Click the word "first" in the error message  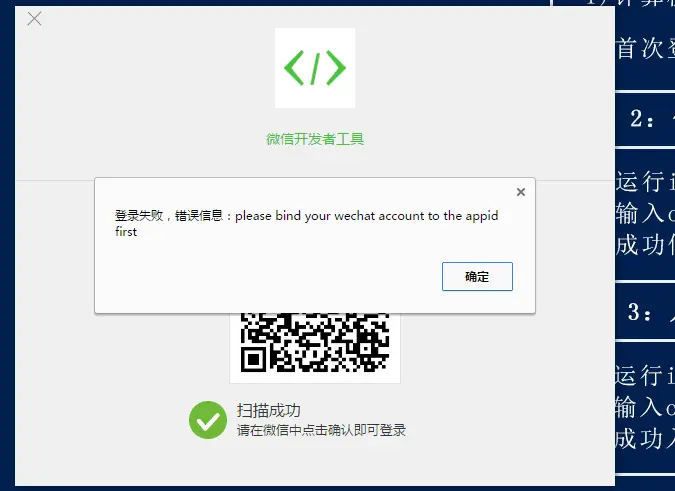pos(126,232)
